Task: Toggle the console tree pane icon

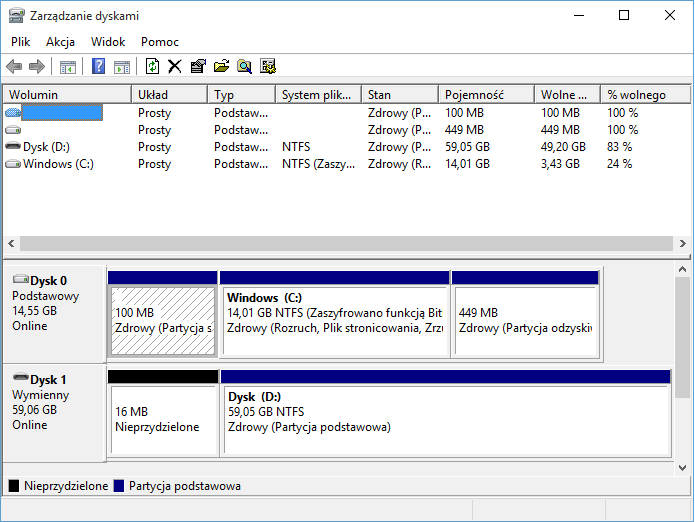Action: coord(68,67)
